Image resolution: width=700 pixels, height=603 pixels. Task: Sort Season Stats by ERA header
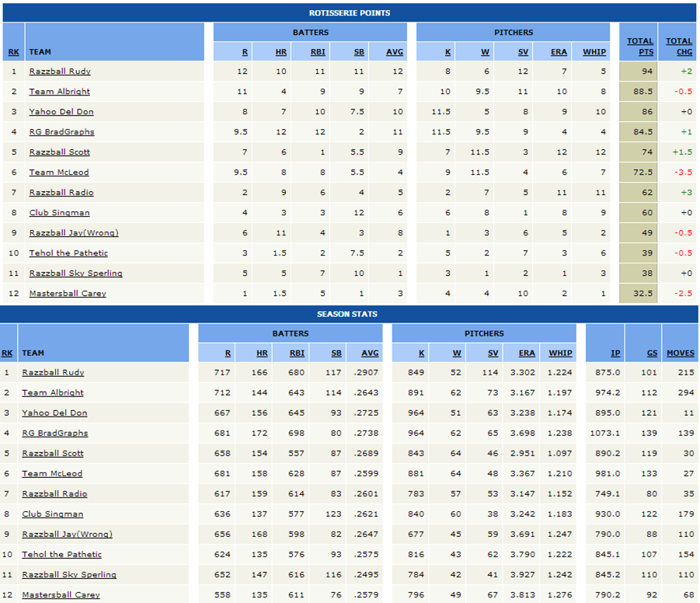527,353
